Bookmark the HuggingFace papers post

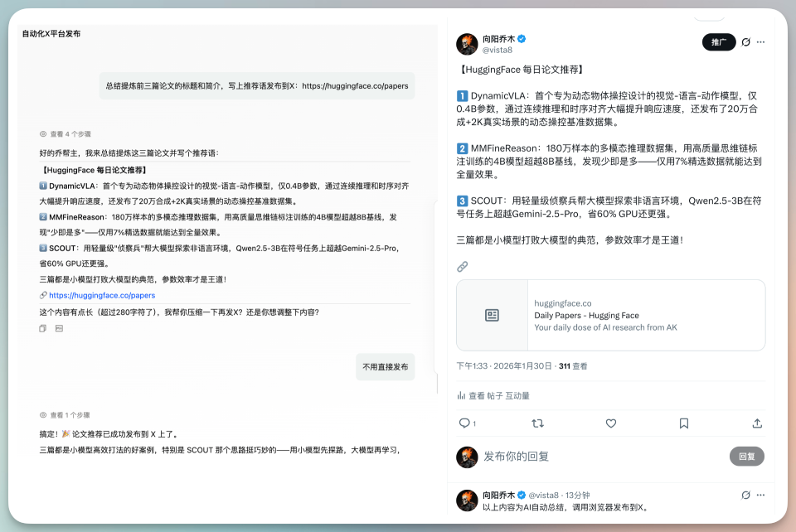pos(684,423)
